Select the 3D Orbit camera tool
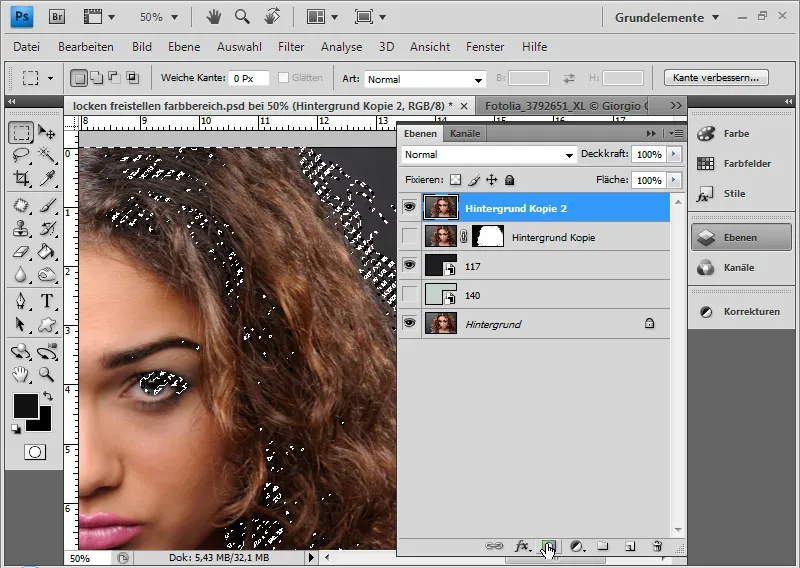Viewport: 800px width, 568px height. 47,352
